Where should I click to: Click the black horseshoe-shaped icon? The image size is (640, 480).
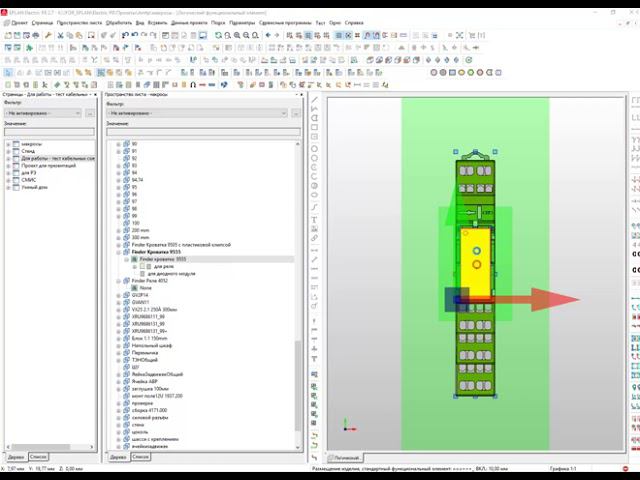tap(193, 85)
